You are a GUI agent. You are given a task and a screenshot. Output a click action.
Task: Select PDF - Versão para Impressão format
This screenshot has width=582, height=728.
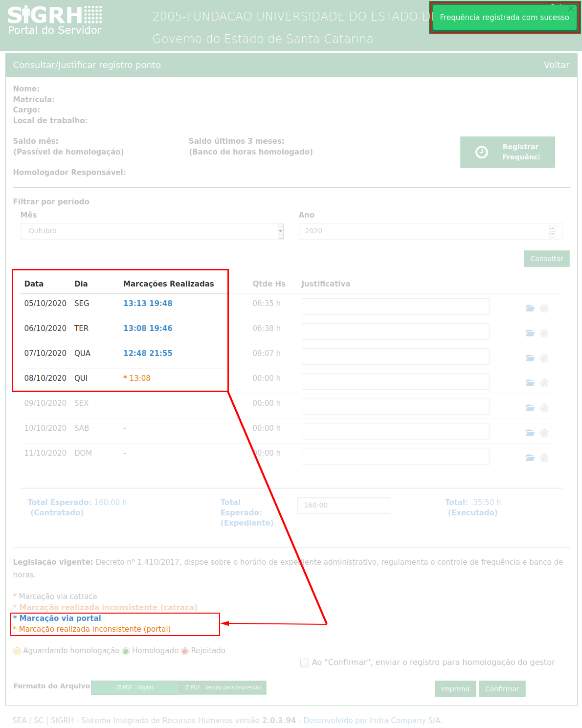223,687
